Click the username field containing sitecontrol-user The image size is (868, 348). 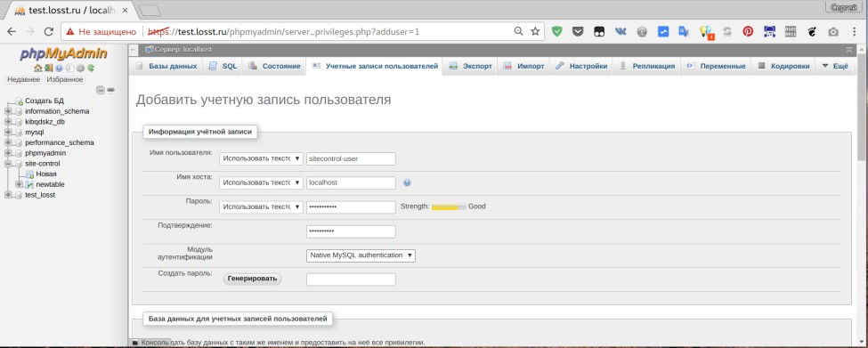[351, 158]
